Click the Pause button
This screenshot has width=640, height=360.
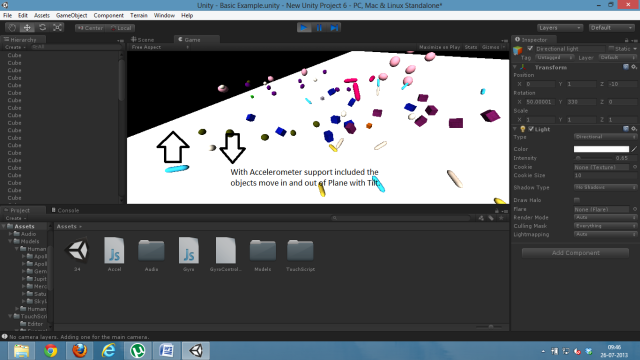[319, 28]
